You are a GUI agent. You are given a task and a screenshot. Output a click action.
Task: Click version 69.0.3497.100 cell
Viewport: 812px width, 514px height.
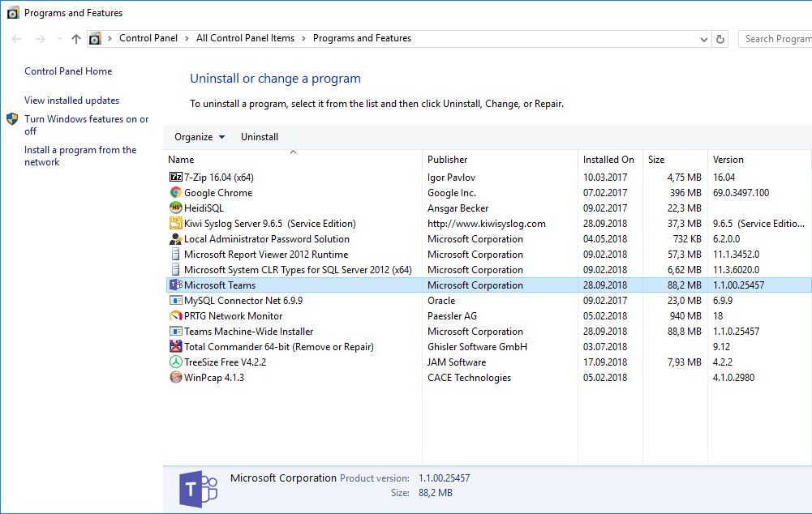741,193
